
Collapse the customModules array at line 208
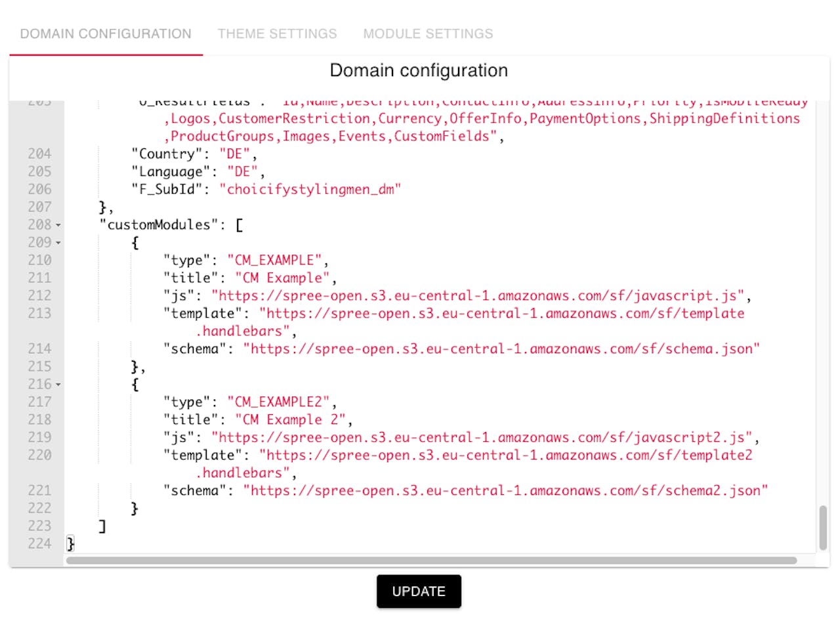[58, 225]
